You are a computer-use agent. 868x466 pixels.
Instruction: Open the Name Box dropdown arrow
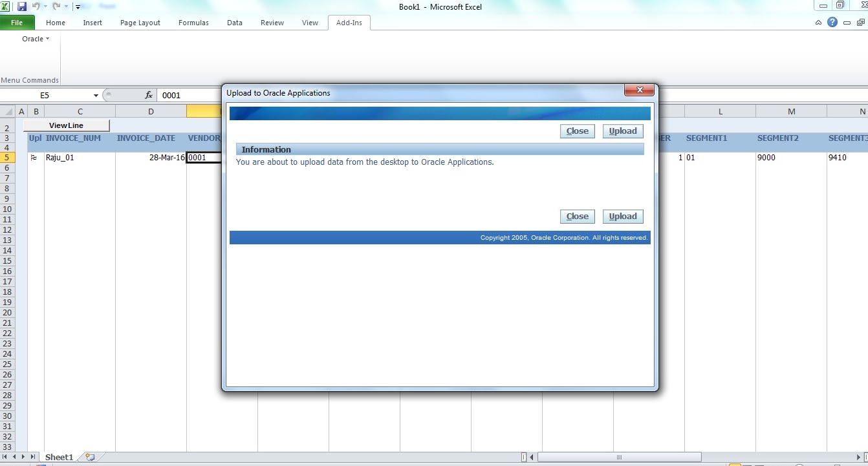tap(96, 95)
